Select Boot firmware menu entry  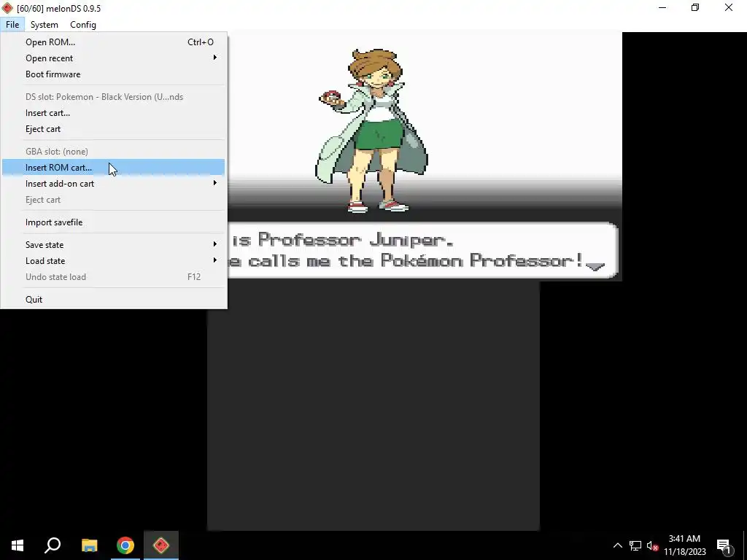113,74
